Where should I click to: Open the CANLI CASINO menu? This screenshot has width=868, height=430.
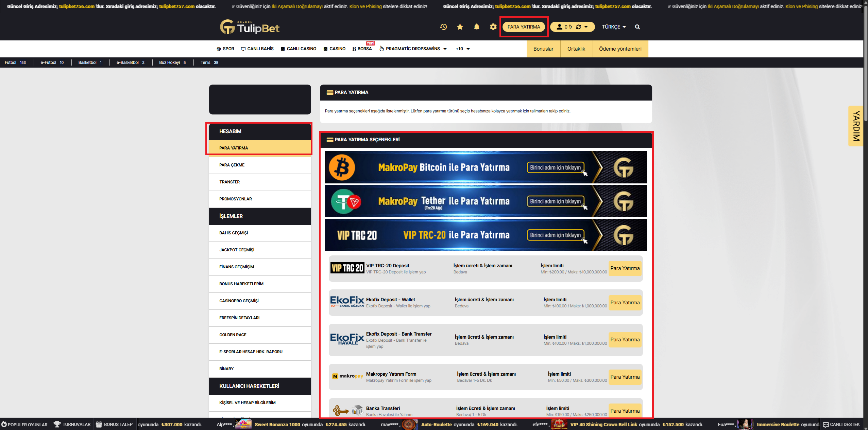[x=299, y=49]
